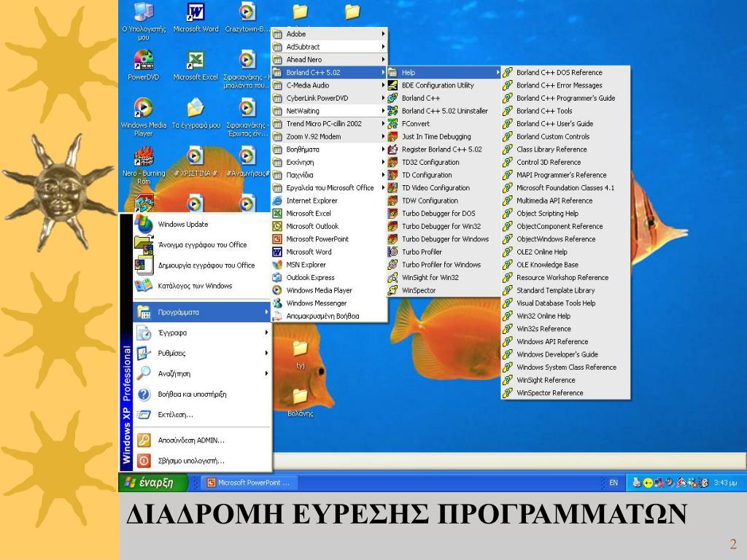Open Trend Micro PC-cillin 2002 group

[x=329, y=124]
